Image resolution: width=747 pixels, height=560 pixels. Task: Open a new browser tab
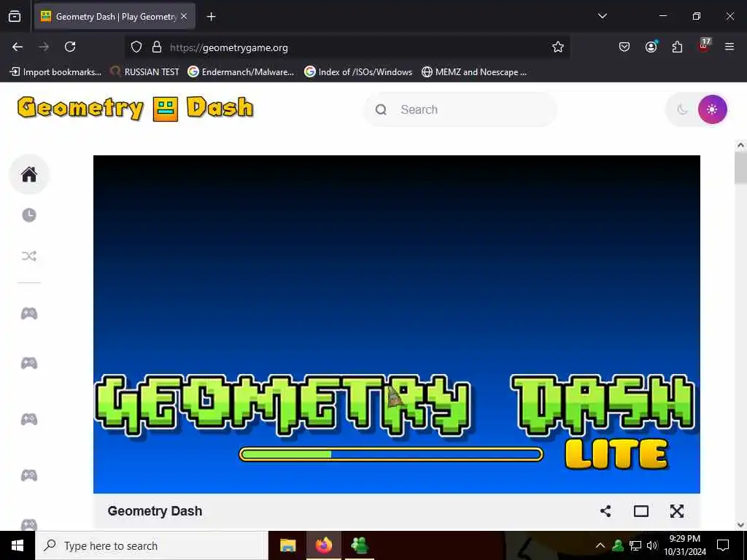tap(211, 17)
